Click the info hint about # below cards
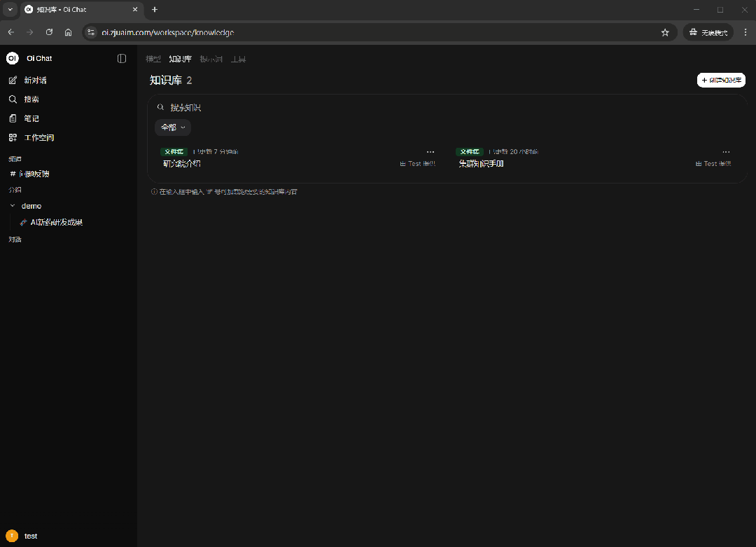The image size is (756, 547). (x=224, y=192)
